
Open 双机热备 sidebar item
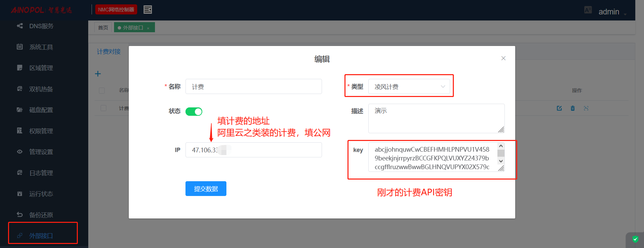[x=41, y=89]
